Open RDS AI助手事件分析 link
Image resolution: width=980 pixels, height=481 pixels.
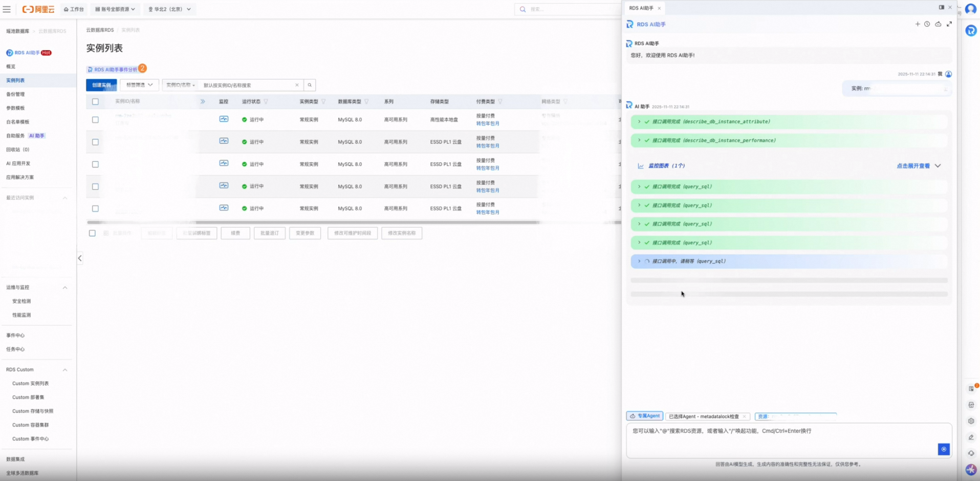(x=113, y=70)
